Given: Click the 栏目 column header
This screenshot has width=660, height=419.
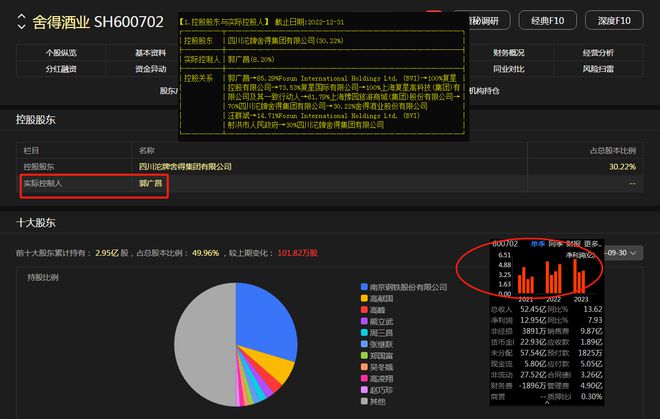Looking at the screenshot, I should coord(31,150).
